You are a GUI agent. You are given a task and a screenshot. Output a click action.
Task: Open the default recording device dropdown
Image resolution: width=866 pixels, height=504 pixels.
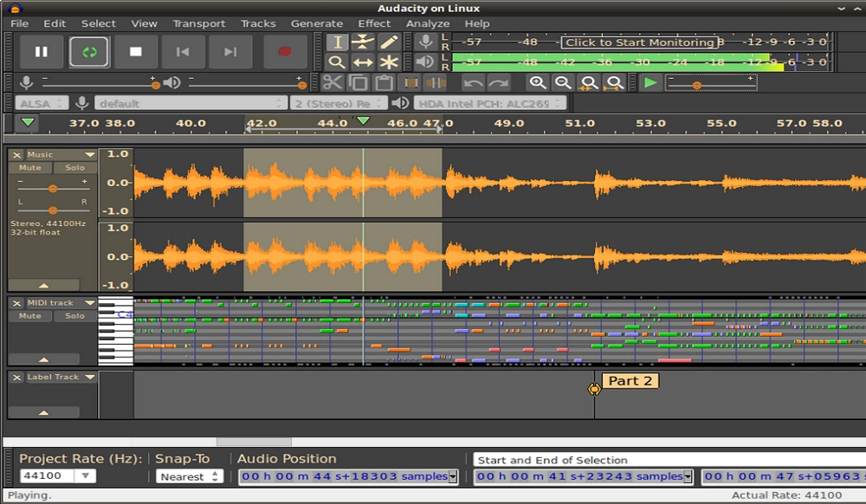tap(191, 103)
